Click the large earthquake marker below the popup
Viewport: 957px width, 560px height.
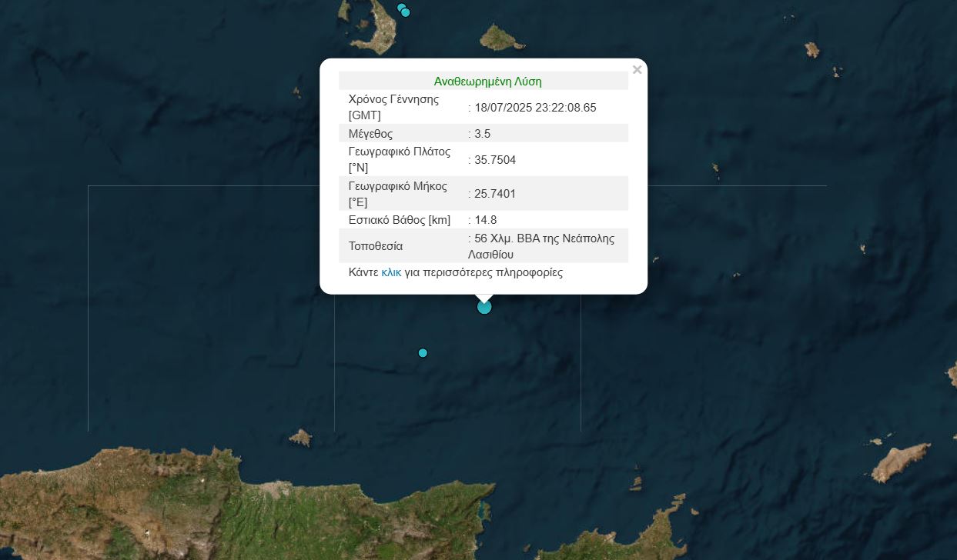click(484, 307)
